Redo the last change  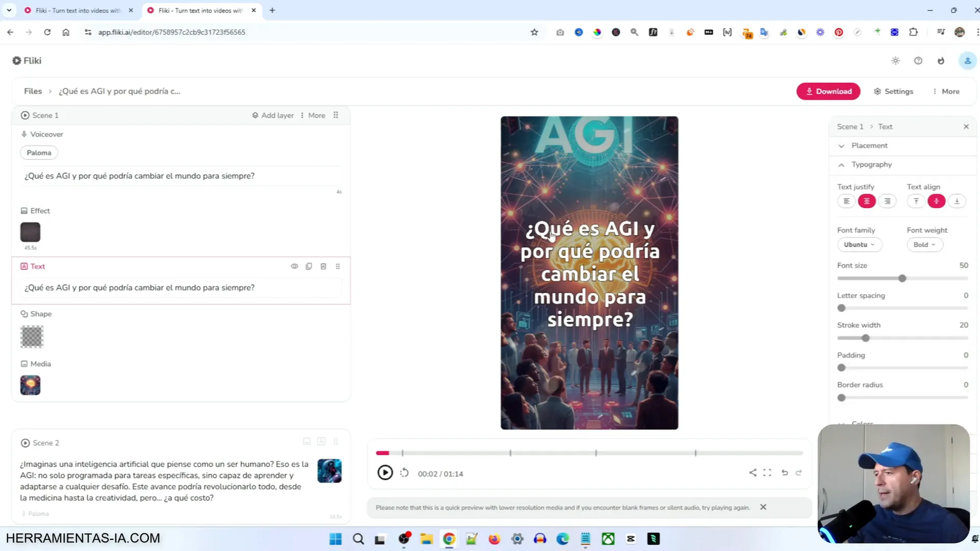[798, 473]
